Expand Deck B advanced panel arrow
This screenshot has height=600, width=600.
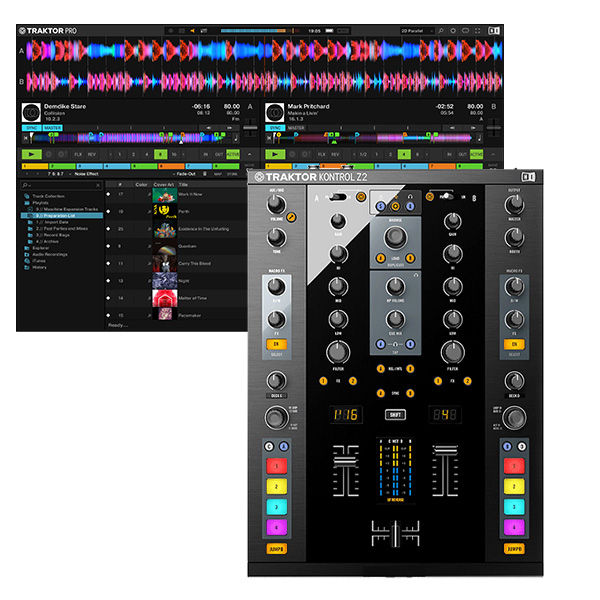[494, 154]
